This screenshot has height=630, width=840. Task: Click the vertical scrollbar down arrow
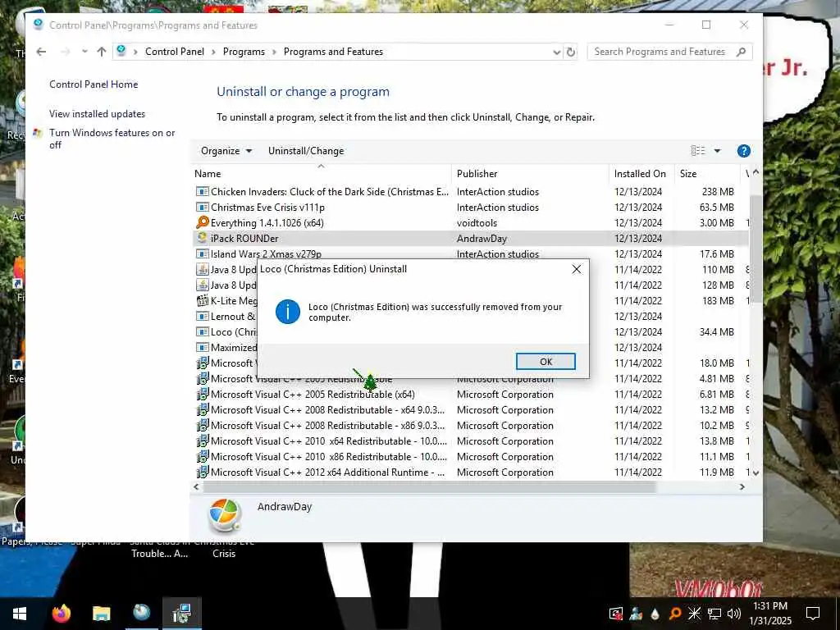point(756,473)
